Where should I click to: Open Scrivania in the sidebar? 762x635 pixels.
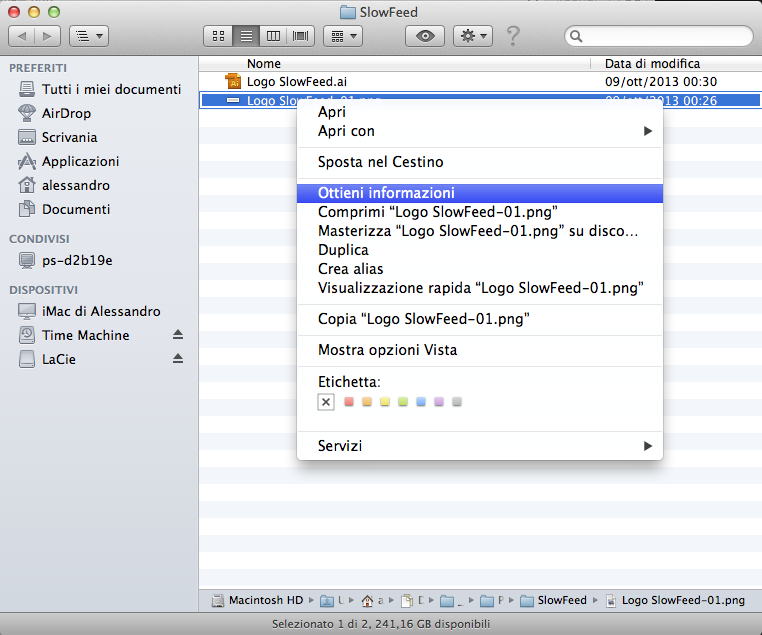(58, 137)
